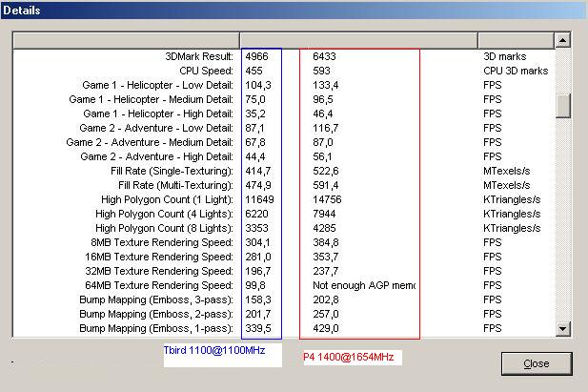Click the 'CPU 3D marks' unit cell
The height and width of the screenshot is (392, 588).
click(516, 71)
